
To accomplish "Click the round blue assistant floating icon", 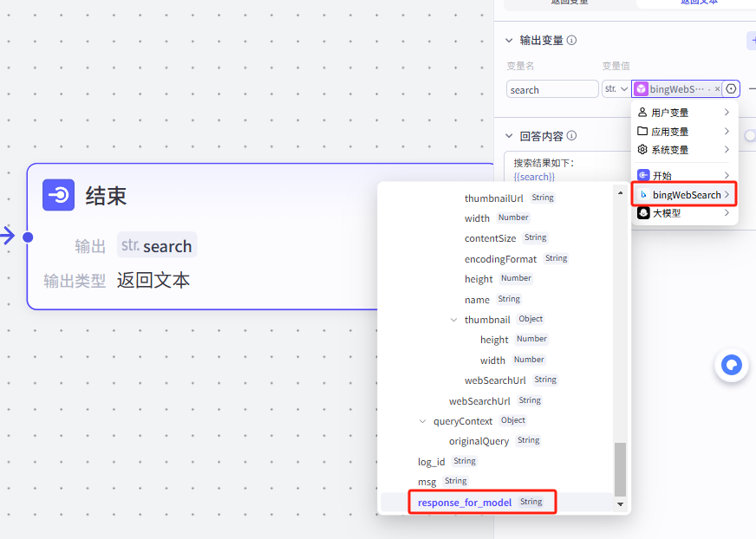I will 731,366.
